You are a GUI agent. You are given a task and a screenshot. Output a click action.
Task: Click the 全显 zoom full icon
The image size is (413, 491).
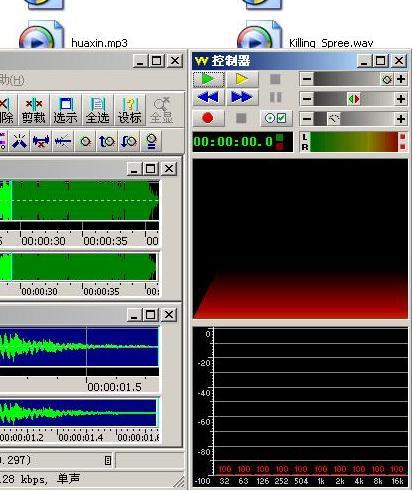click(162, 110)
